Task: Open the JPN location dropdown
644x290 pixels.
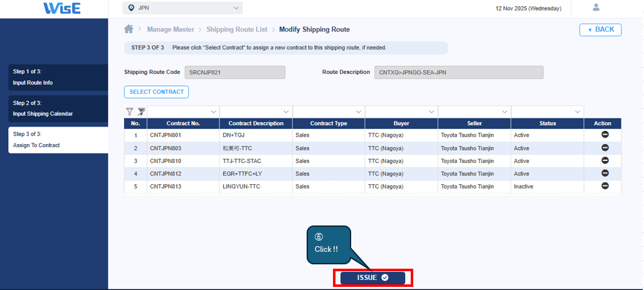Action: tap(182, 8)
